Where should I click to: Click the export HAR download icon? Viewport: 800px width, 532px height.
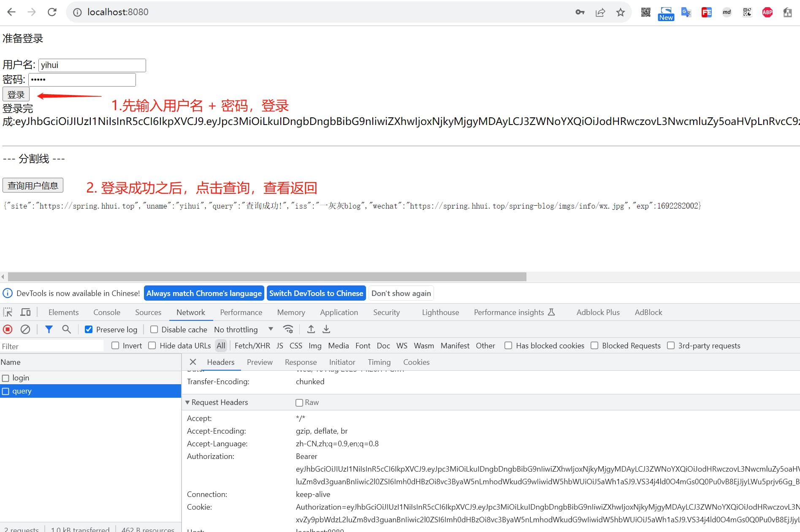tap(326, 329)
